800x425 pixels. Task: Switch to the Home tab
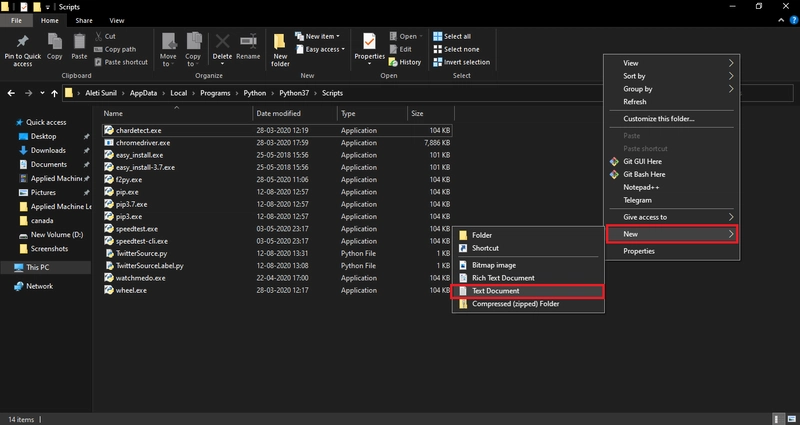click(x=50, y=20)
